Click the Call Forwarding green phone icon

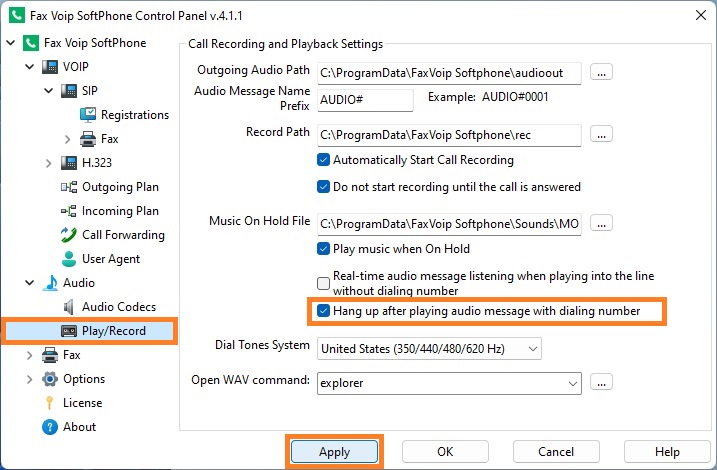(x=69, y=235)
